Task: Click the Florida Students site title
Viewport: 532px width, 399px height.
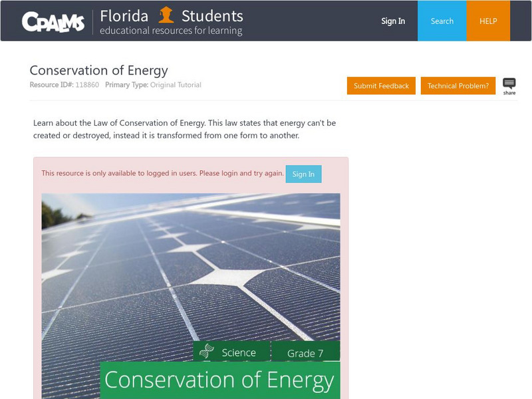Action: click(172, 15)
